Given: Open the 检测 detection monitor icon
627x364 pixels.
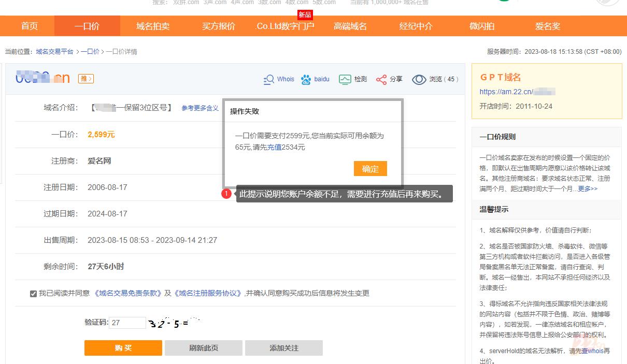Looking at the screenshot, I should click(345, 79).
